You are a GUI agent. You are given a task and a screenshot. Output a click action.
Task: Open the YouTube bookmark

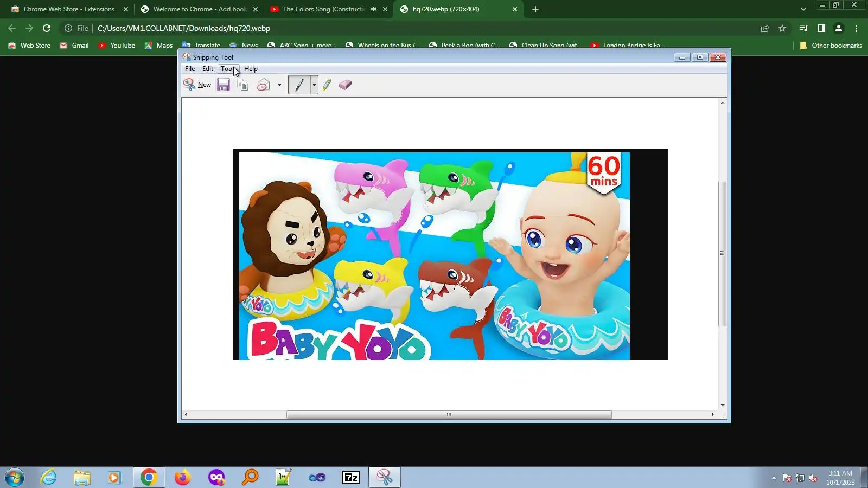coord(117,46)
